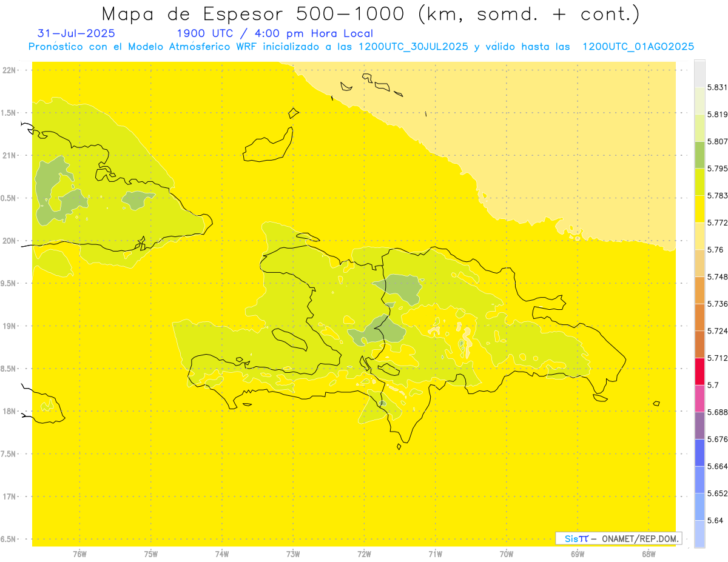728x562 pixels.
Task: Click the legend value '5.664'
Action: (718, 466)
